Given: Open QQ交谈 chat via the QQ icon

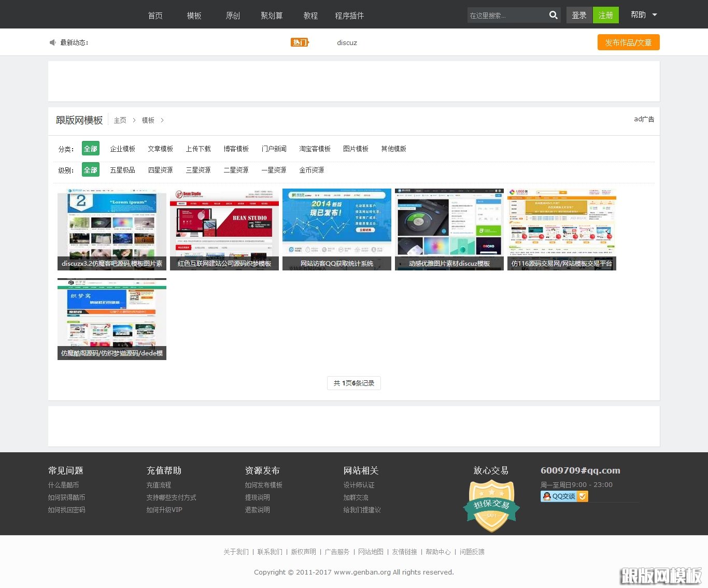Looking at the screenshot, I should 547,496.
